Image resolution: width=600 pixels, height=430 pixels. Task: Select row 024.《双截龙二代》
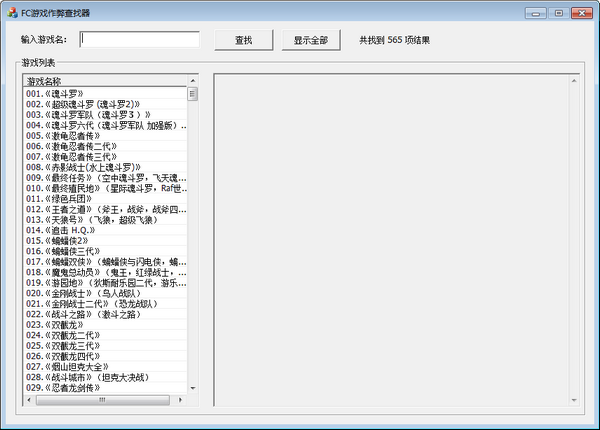pos(105,335)
